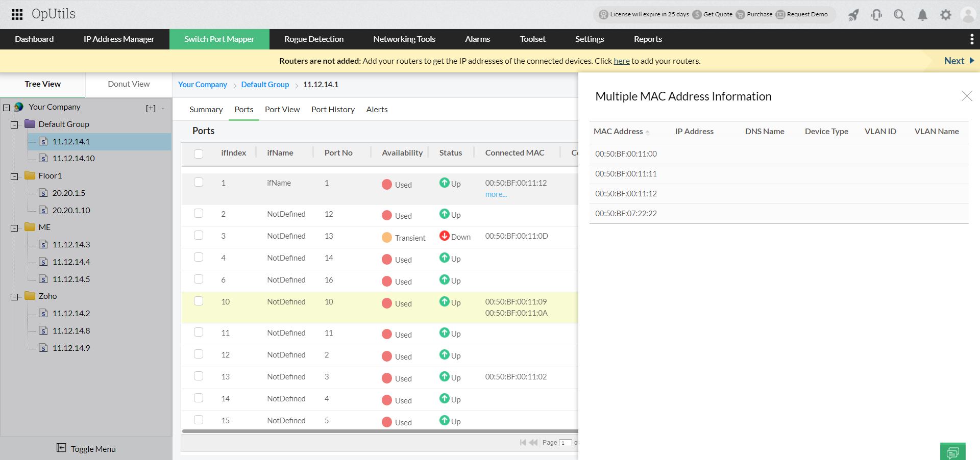Collapse the Floor1 folder node
This screenshot has width=980, height=460.
point(14,176)
